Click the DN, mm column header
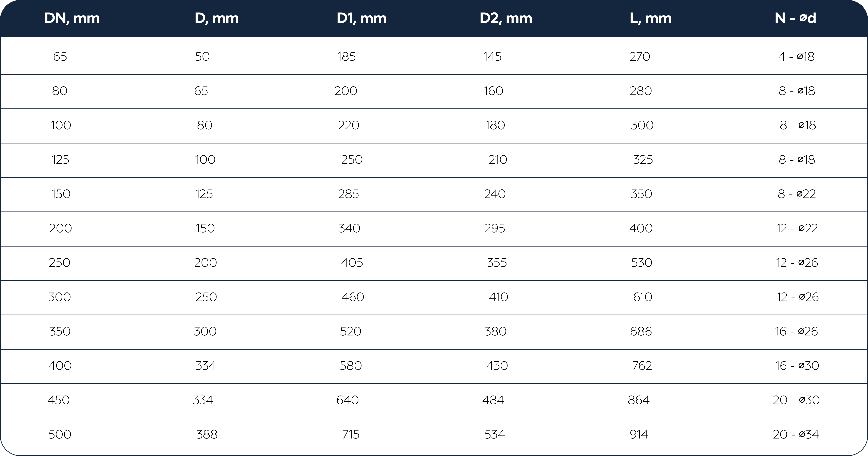 72,19
